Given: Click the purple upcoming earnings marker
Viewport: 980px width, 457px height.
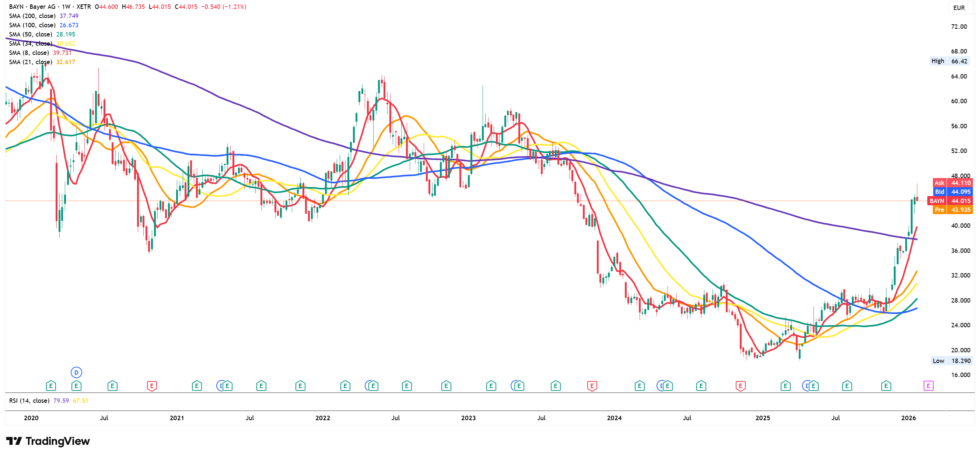Looking at the screenshot, I should click(x=928, y=386).
